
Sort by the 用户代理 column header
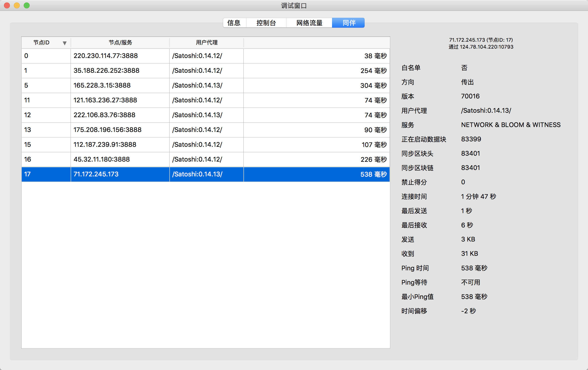click(206, 43)
